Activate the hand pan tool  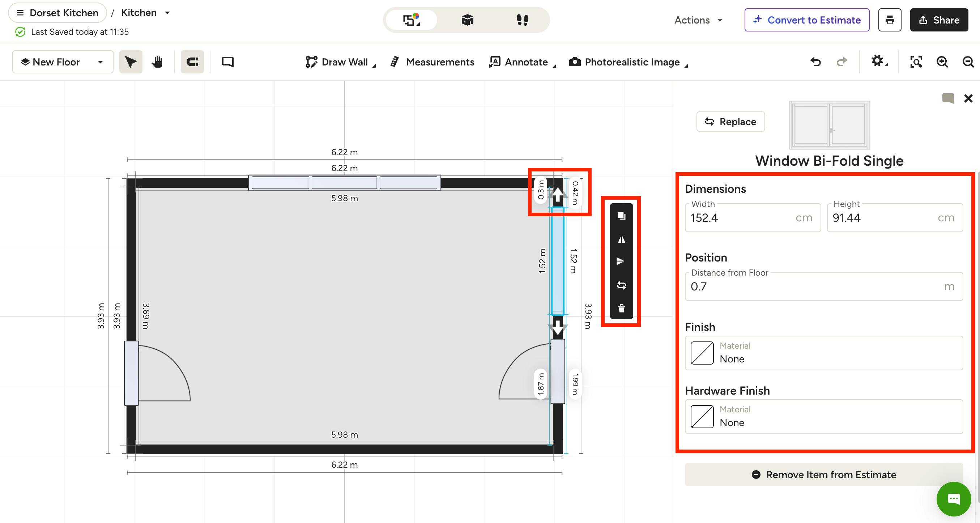pos(157,61)
